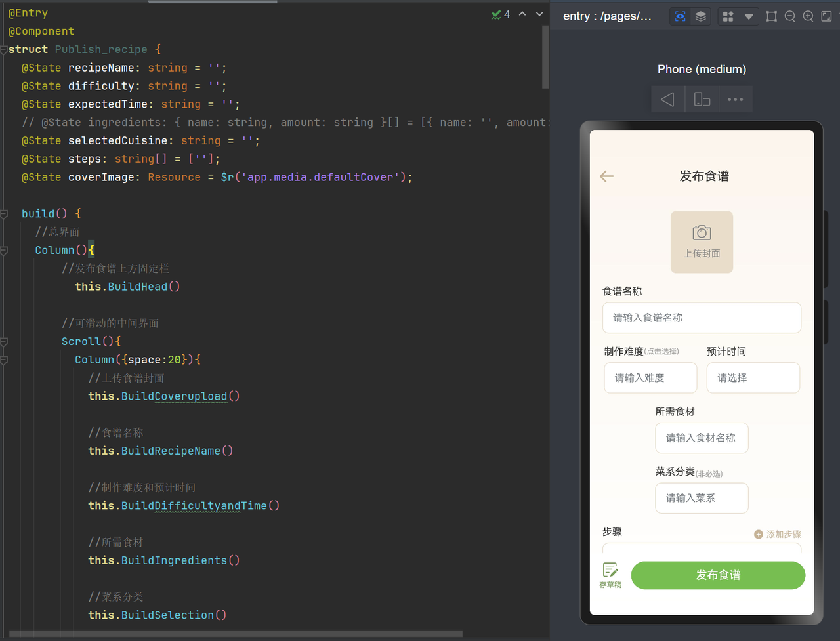The height and width of the screenshot is (641, 840).
Task: Collapse the build() method fold marker
Action: click(4, 214)
